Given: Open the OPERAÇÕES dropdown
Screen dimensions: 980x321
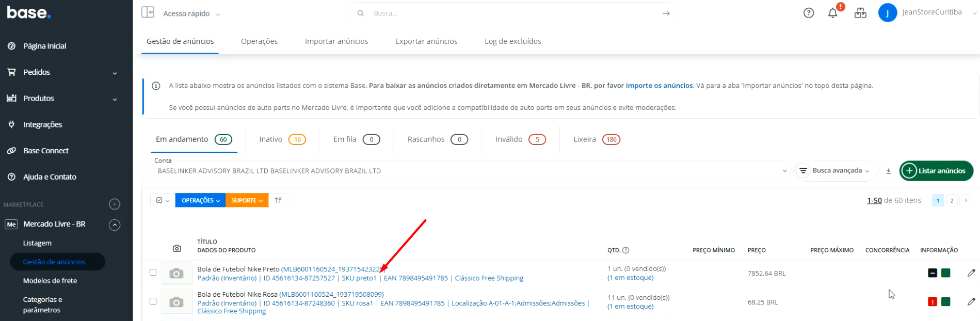Looking at the screenshot, I should pyautogui.click(x=200, y=200).
